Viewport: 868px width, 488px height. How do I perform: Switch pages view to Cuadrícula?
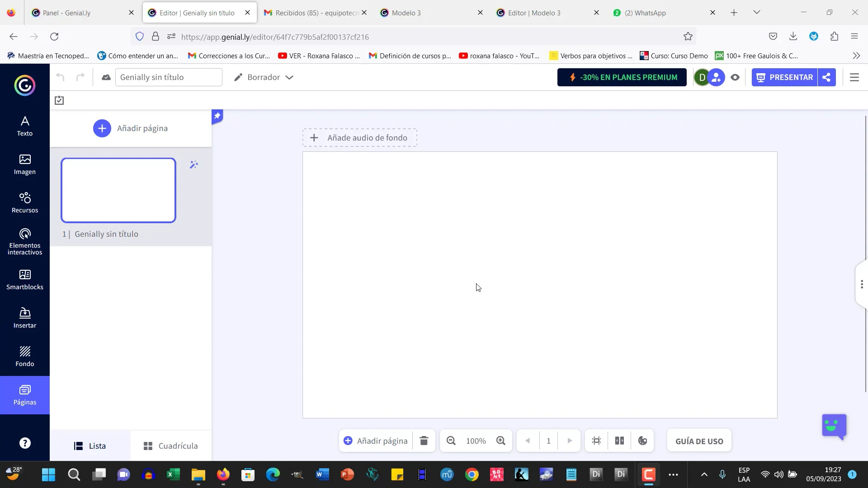[x=171, y=446]
